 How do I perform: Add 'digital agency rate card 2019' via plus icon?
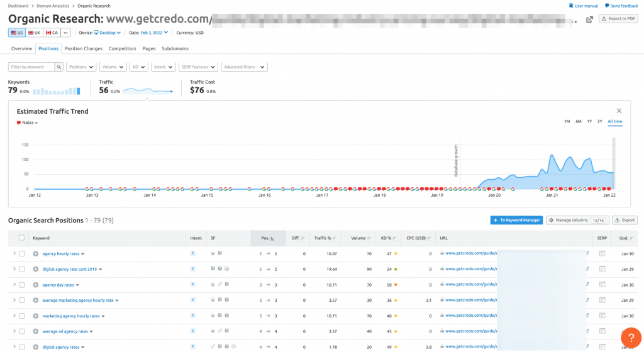pyautogui.click(x=36, y=270)
